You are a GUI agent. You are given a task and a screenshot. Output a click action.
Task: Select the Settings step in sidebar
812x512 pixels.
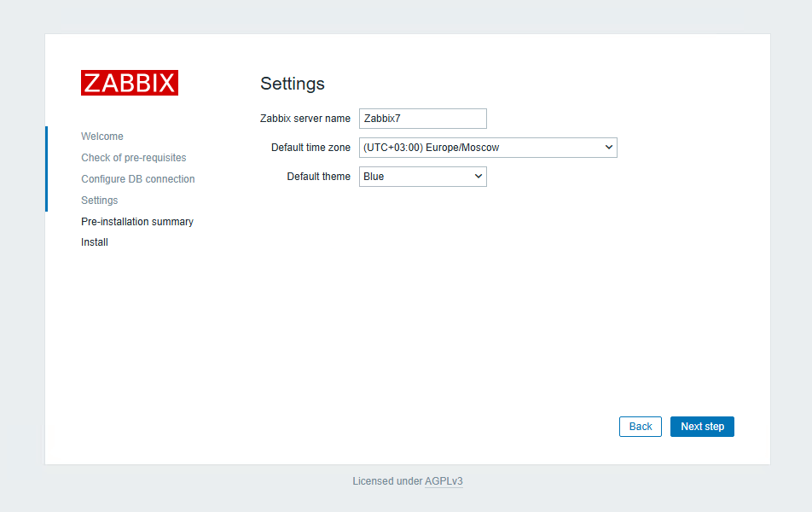click(x=100, y=200)
